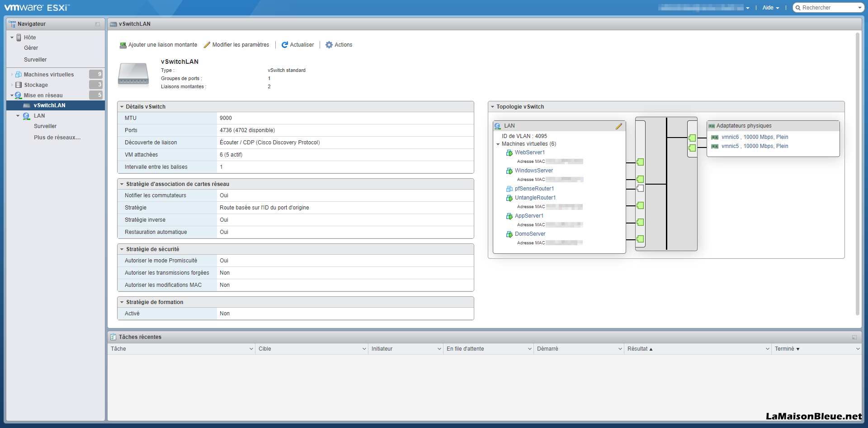868x428 pixels.
Task: Select vSwitchLAN in the navigator
Action: [x=56, y=105]
